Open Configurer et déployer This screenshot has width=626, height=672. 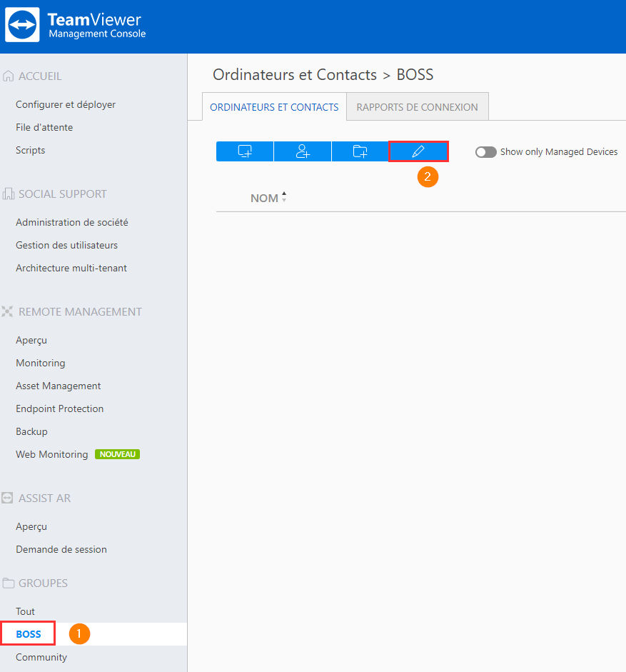(66, 104)
